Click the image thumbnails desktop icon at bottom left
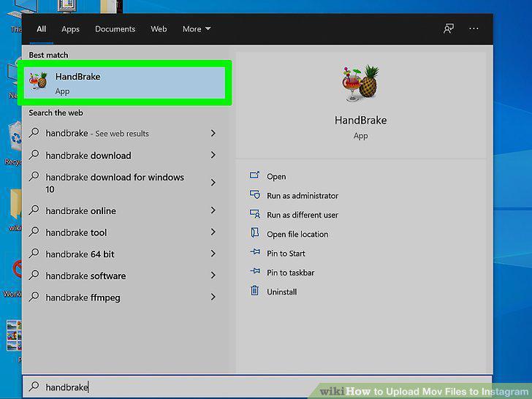The image size is (532, 399). click(15, 336)
